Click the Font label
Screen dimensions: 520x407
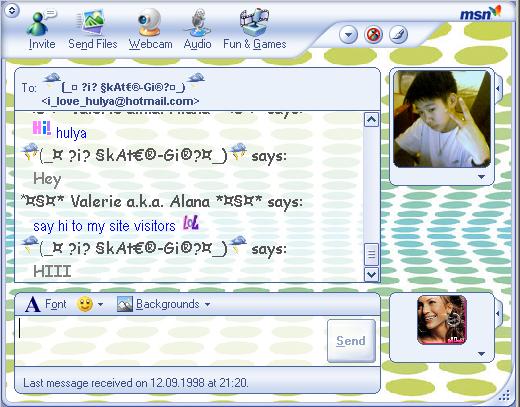click(56, 304)
